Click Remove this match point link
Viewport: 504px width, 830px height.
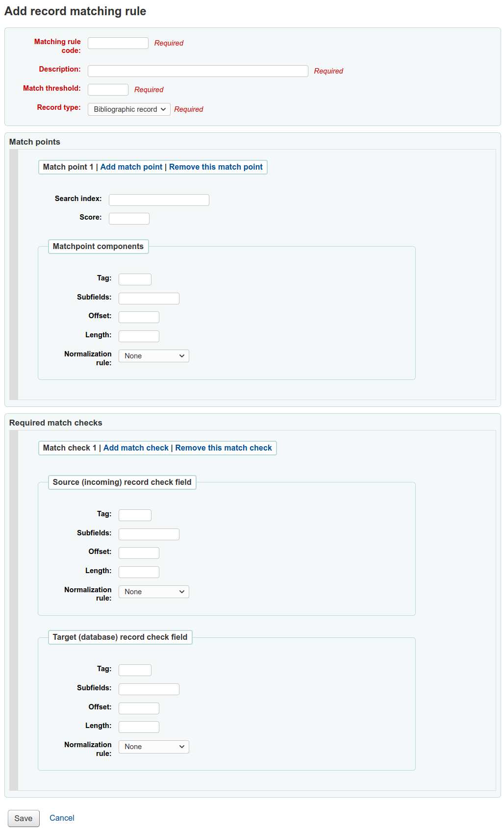coord(216,167)
